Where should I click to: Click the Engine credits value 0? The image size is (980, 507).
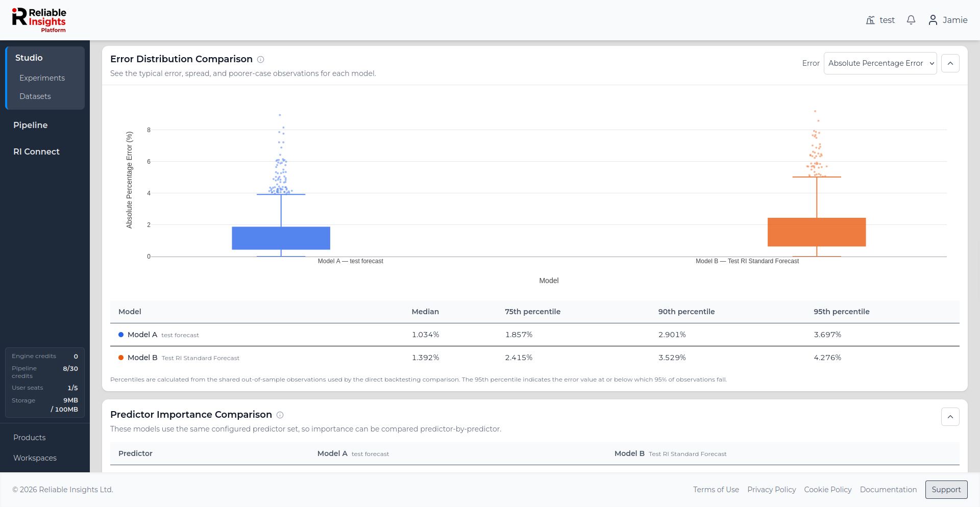tap(76, 357)
